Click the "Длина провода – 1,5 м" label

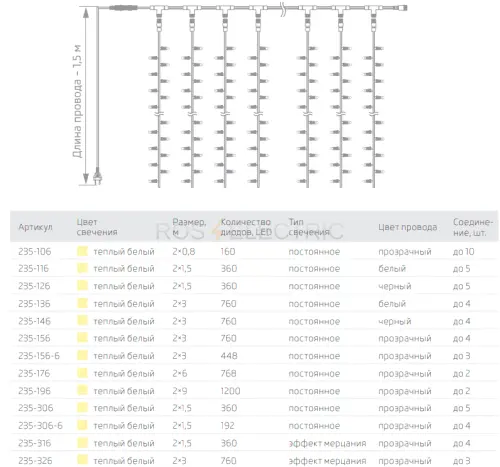(77, 101)
